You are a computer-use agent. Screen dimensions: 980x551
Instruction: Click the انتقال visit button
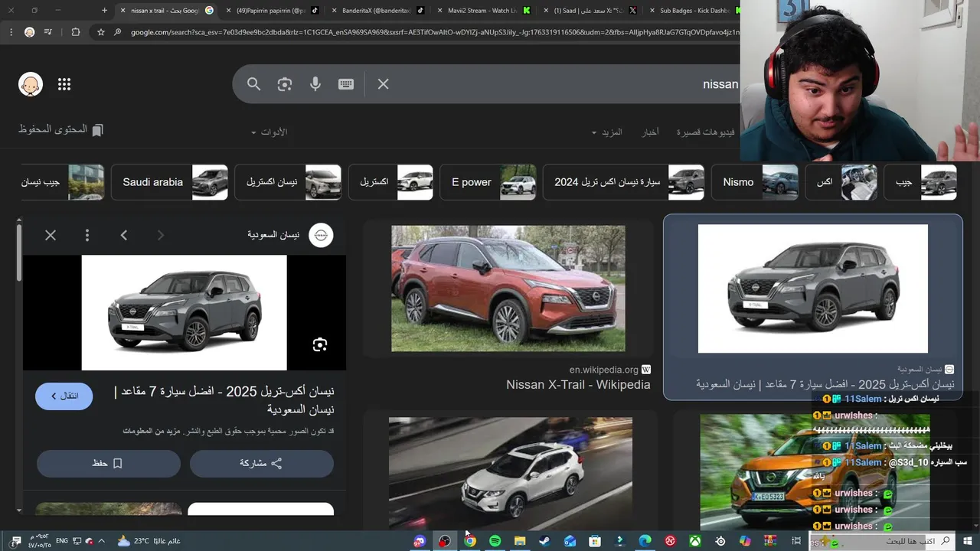pyautogui.click(x=64, y=396)
